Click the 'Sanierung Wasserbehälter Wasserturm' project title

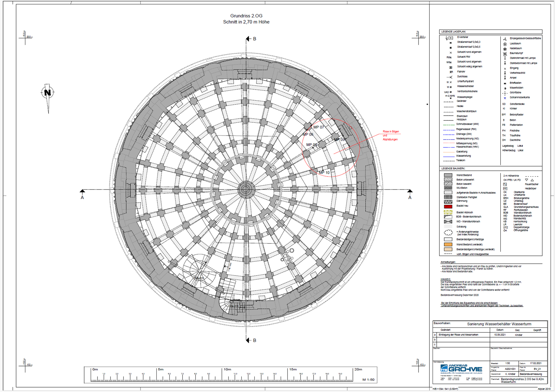coord(499,324)
